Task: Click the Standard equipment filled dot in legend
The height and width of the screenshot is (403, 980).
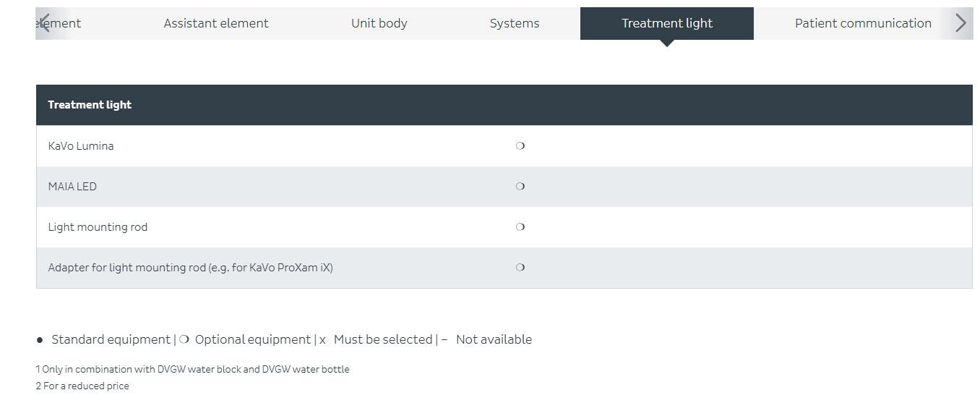Action: click(x=40, y=340)
